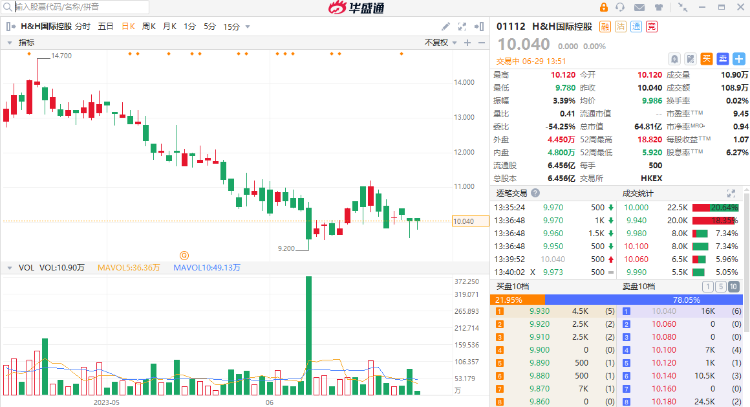Select the 1分 chart period
The width and height of the screenshot is (750, 407).
190,26
